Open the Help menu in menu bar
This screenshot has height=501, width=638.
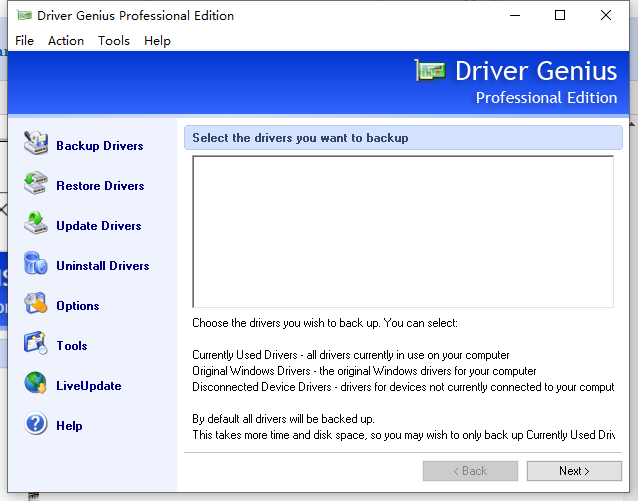(157, 41)
